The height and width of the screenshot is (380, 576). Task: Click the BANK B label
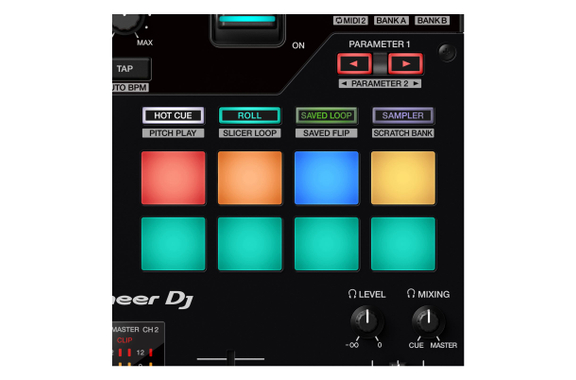[x=432, y=21]
